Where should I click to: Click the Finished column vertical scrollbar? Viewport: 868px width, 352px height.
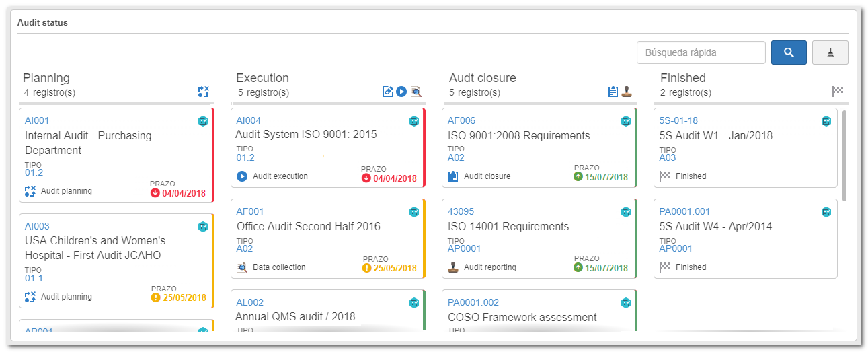pyautogui.click(x=844, y=156)
